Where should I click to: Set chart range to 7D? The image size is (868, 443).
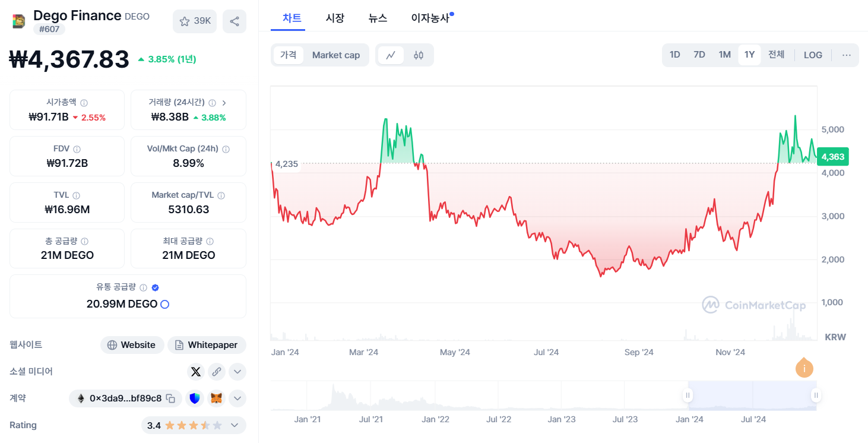click(x=699, y=55)
